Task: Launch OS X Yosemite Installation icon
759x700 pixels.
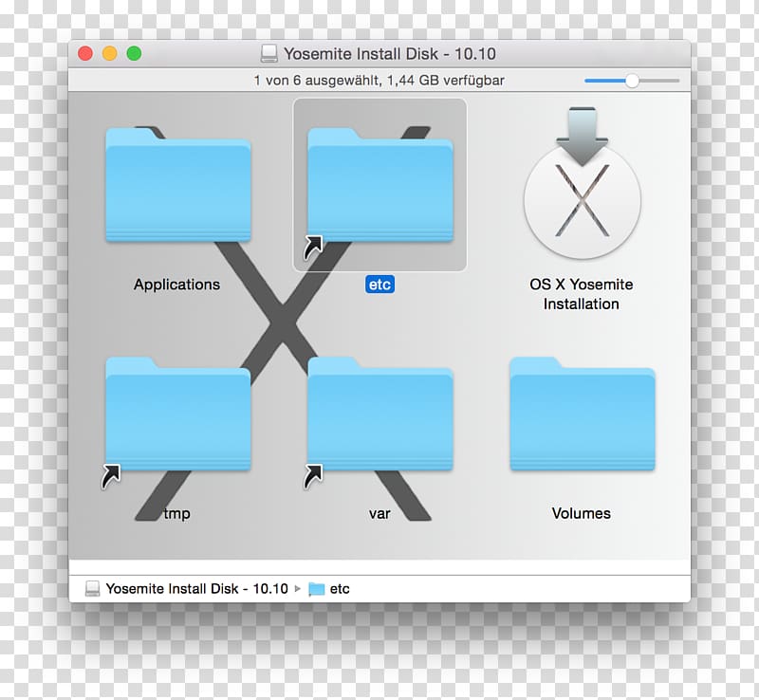Action: point(582,183)
